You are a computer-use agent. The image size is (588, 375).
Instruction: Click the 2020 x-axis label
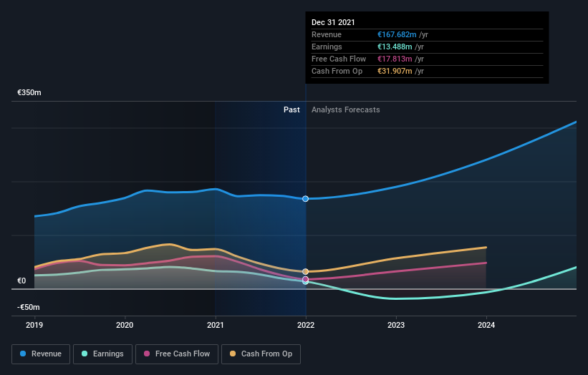(x=125, y=325)
